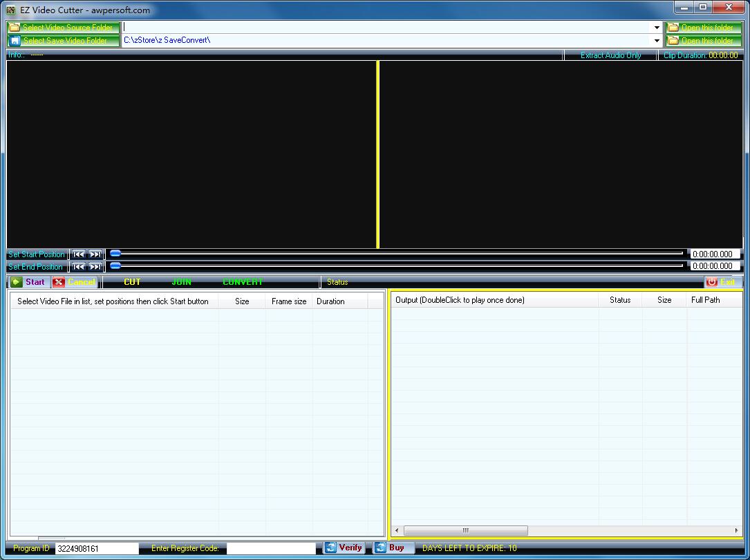This screenshot has width=750, height=560.
Task: Click the Verify register code button
Action: [x=344, y=548]
